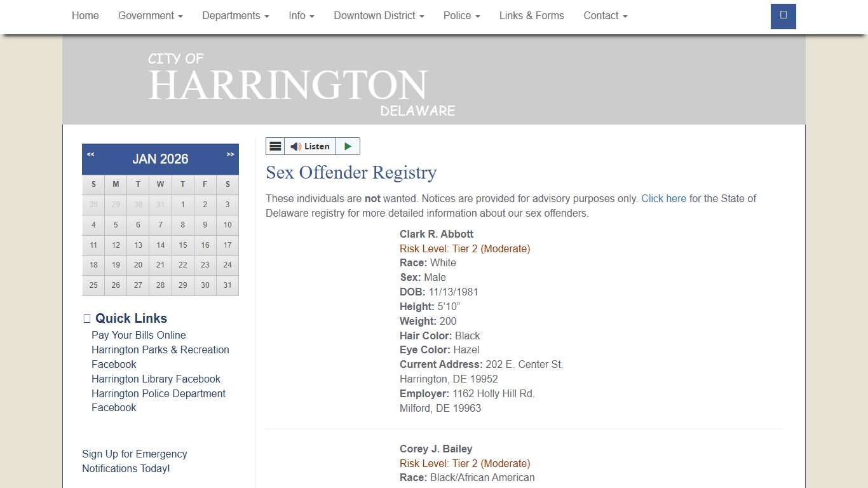Expand the Departments menu
This screenshot has width=868, height=488.
click(235, 15)
